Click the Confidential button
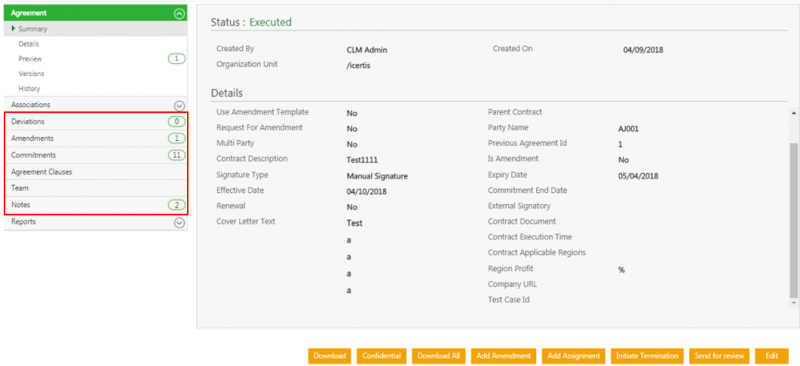Screen dimensions: 800x366 [382, 356]
